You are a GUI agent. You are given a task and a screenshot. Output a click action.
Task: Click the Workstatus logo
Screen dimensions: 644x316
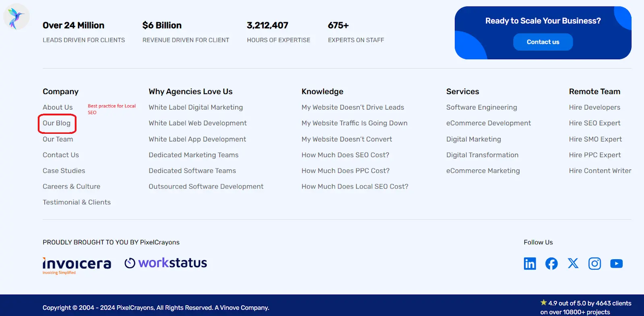(166, 263)
